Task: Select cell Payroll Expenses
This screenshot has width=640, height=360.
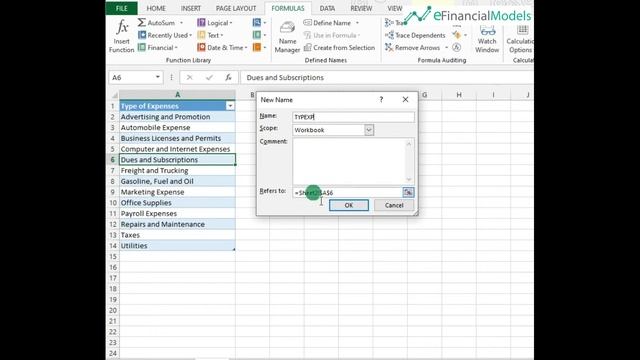Action: pyautogui.click(x=177, y=213)
